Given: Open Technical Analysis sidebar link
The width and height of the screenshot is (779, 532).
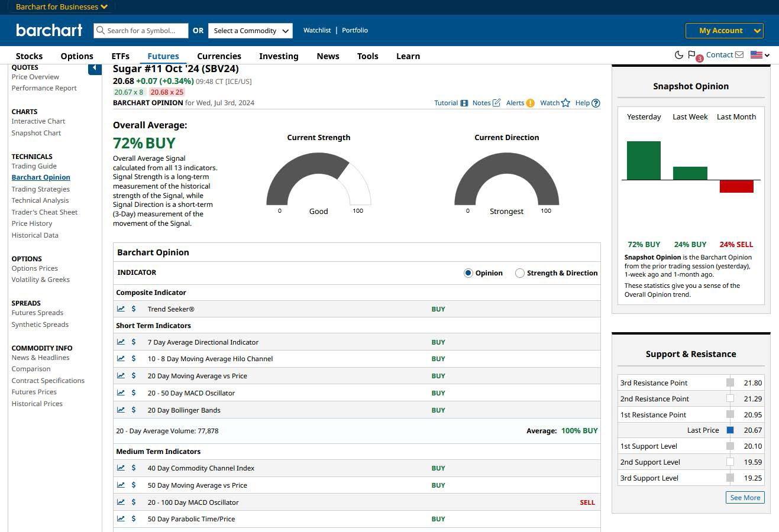Looking at the screenshot, I should tap(40, 200).
